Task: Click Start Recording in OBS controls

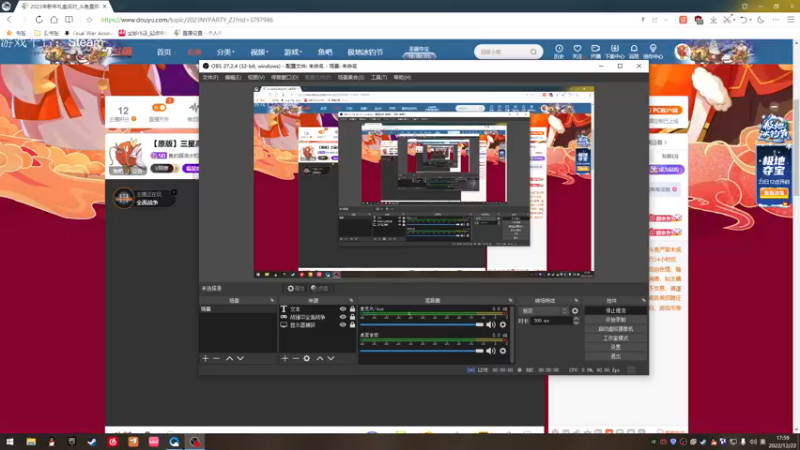Action: coord(615,319)
